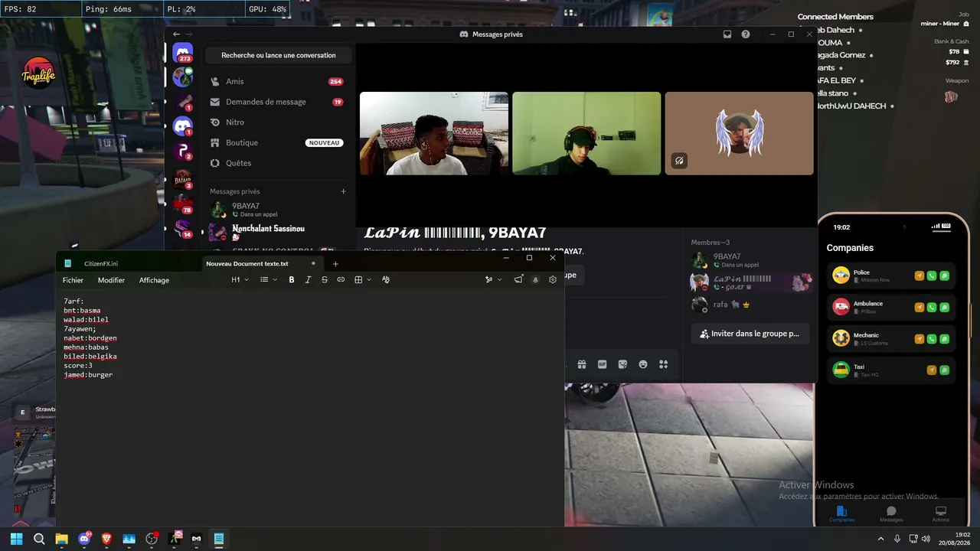This screenshot has height=551, width=980.
Task: Set waypoint to Police Mission Row
Action: (920, 275)
